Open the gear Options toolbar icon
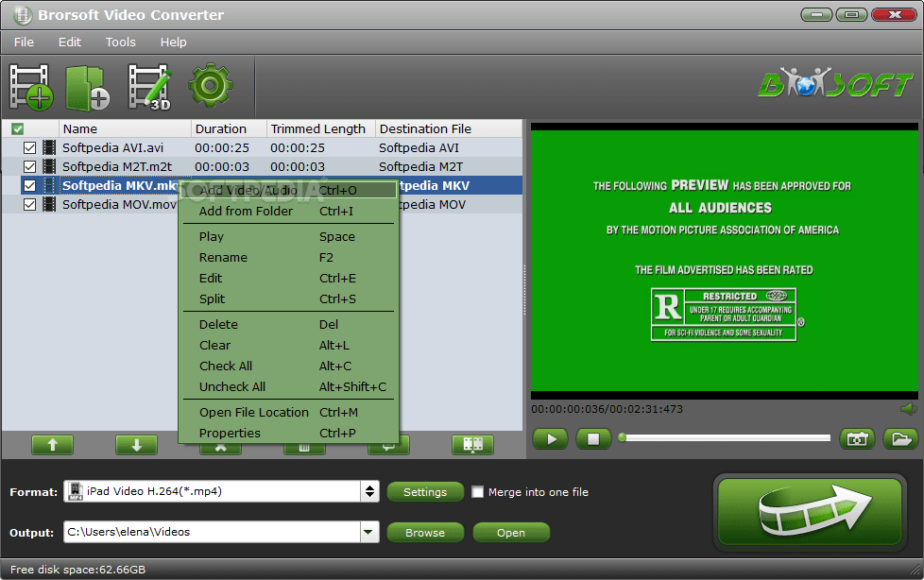924x580 pixels. click(x=211, y=86)
